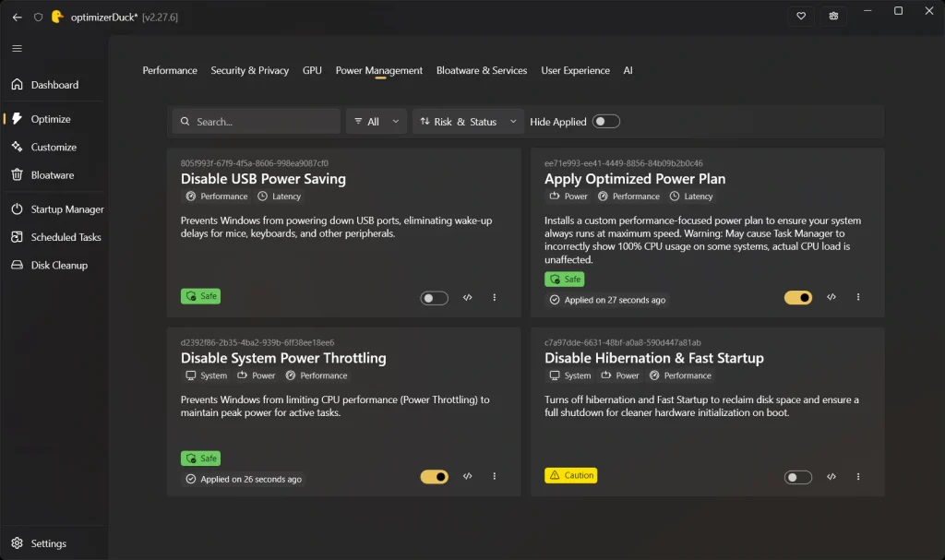Image resolution: width=945 pixels, height=560 pixels.
Task: Click Power tag on Apply Optimized Power Plan
Action: pyautogui.click(x=568, y=196)
